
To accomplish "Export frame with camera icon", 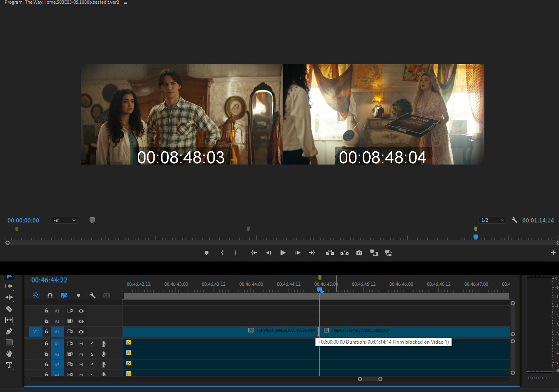I will click(359, 253).
